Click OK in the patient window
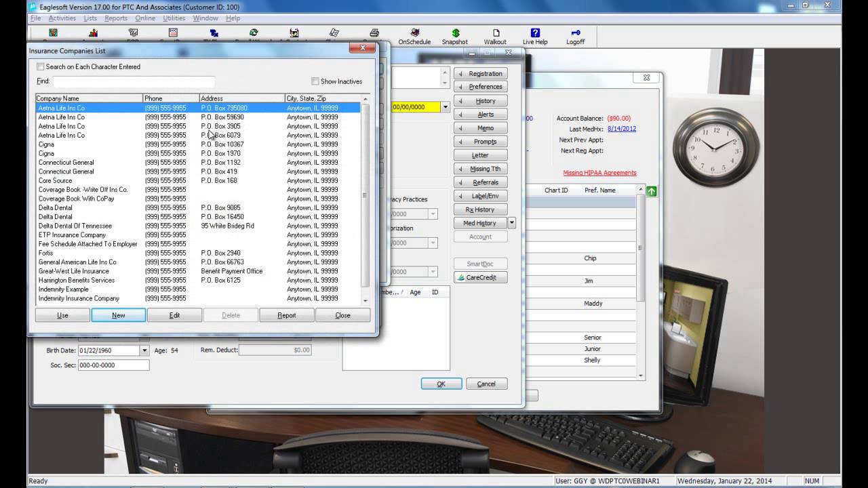868x488 pixels. 441,384
